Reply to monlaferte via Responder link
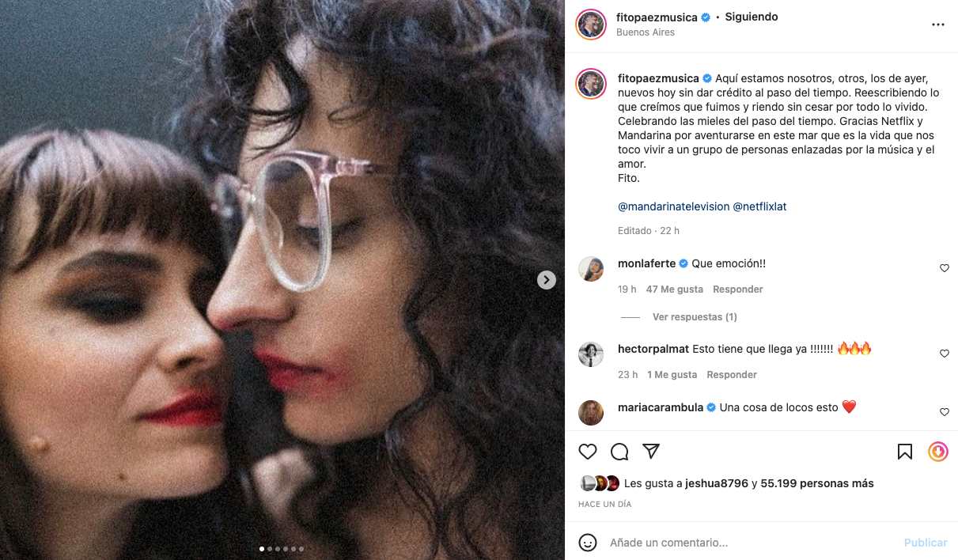This screenshot has height=560, width=958. click(x=737, y=289)
